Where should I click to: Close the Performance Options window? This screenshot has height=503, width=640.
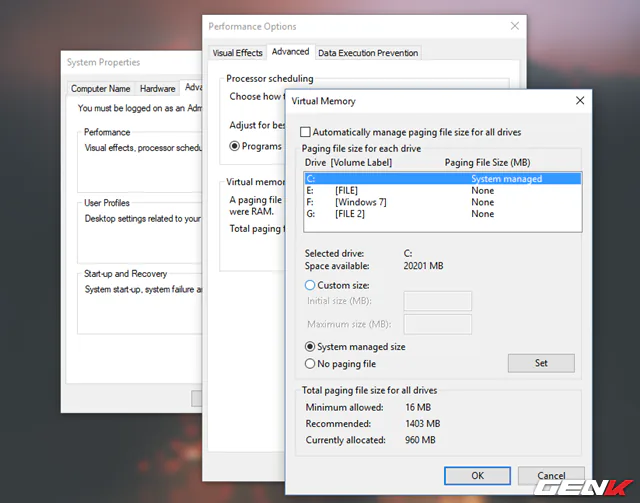pyautogui.click(x=515, y=26)
